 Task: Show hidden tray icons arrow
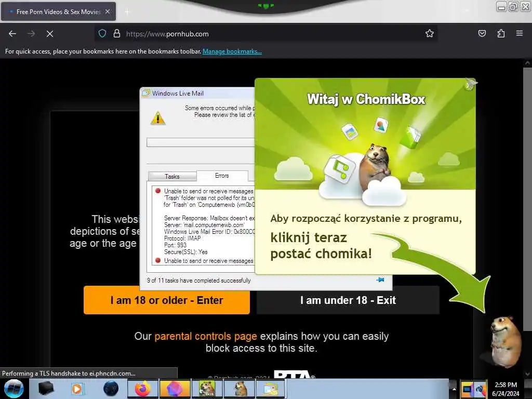(454, 389)
